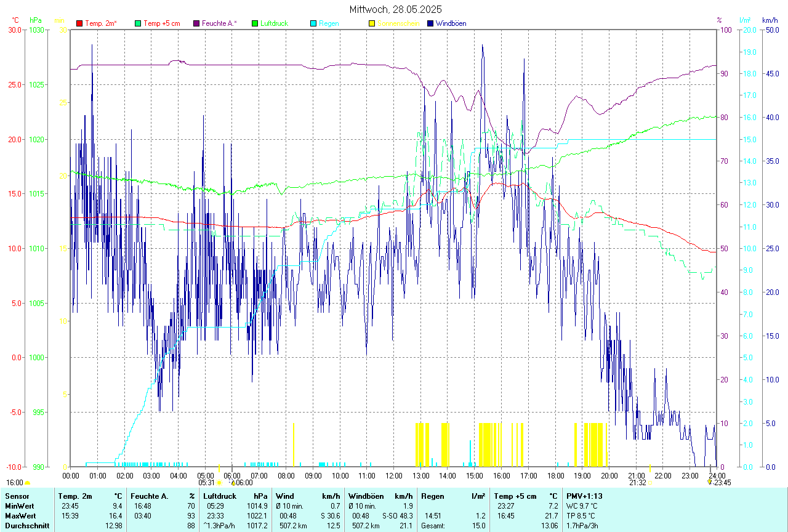The image size is (788, 532).
Task: Click the arrow icon before 06:00 label
Action: (233, 483)
